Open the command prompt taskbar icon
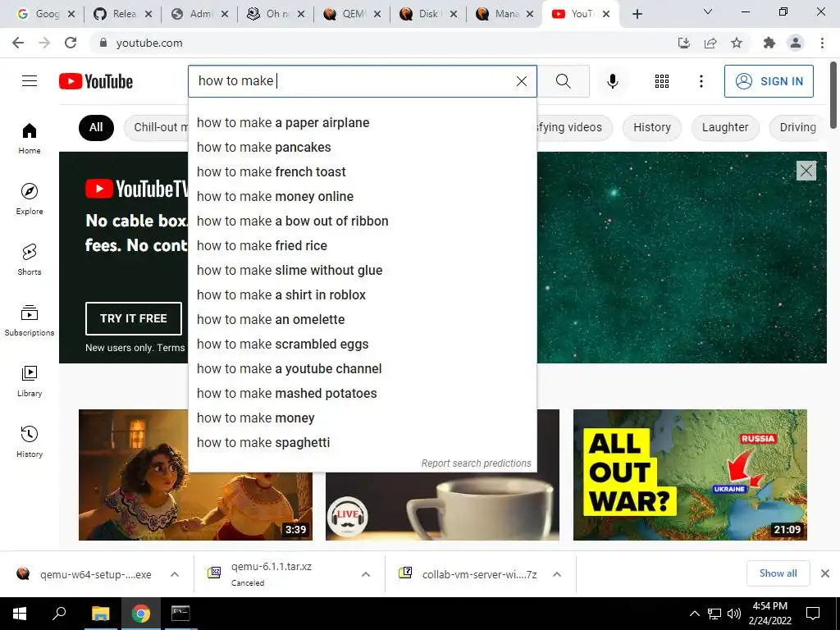The width and height of the screenshot is (840, 630). coord(180,614)
